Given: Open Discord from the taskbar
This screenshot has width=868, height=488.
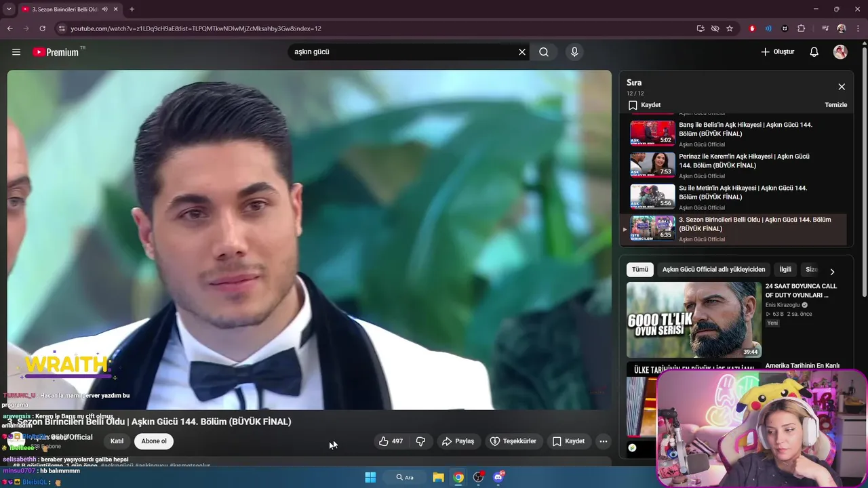Looking at the screenshot, I should pyautogui.click(x=498, y=477).
